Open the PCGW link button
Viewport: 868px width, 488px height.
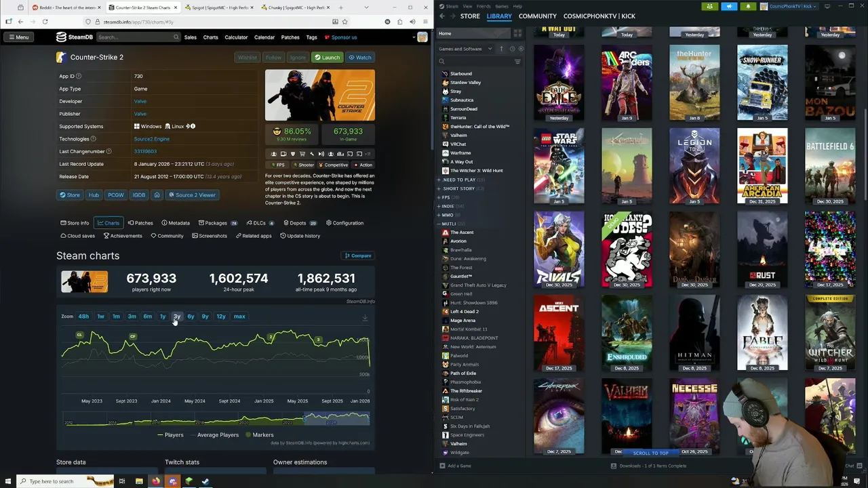point(116,195)
